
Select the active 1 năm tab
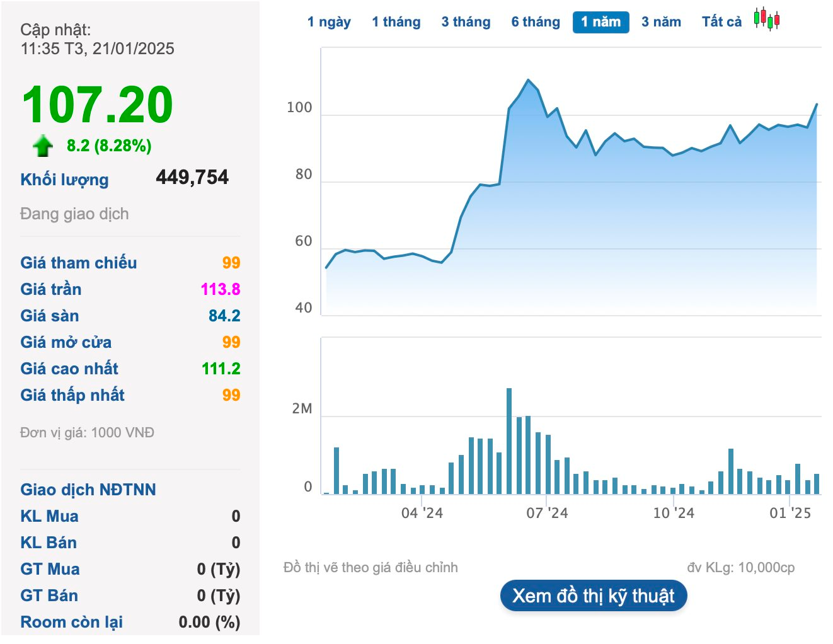[x=601, y=22]
